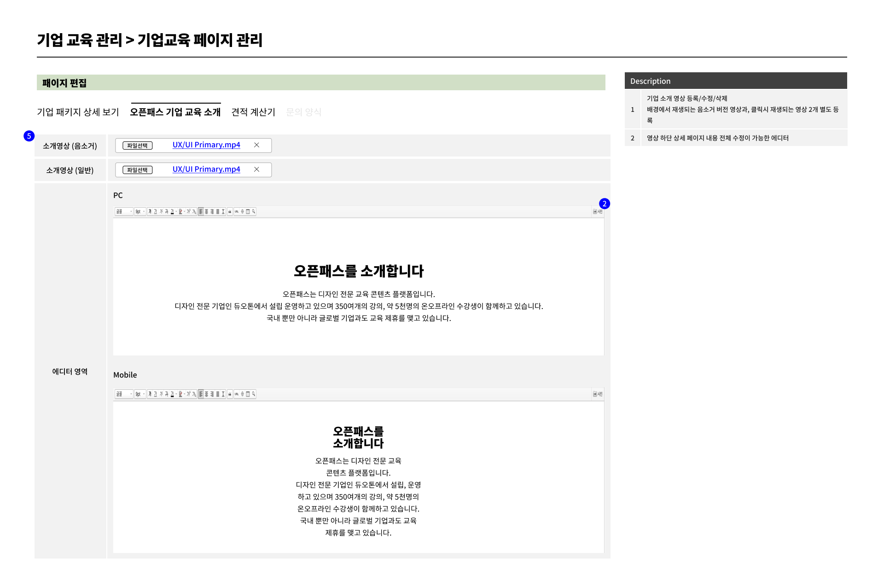Align text left in the Mobile editor
The width and height of the screenshot is (884, 588).
coord(201,394)
